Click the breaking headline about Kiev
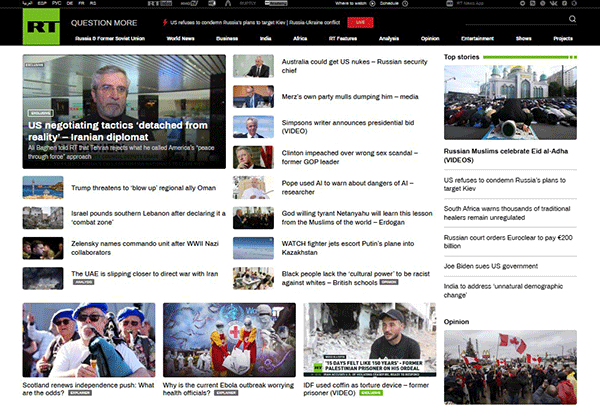 click(255, 22)
